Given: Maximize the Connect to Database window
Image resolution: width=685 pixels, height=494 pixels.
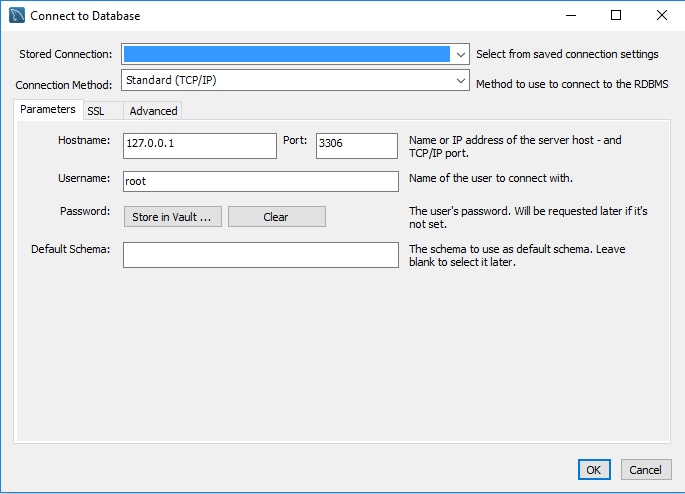Looking at the screenshot, I should click(616, 16).
